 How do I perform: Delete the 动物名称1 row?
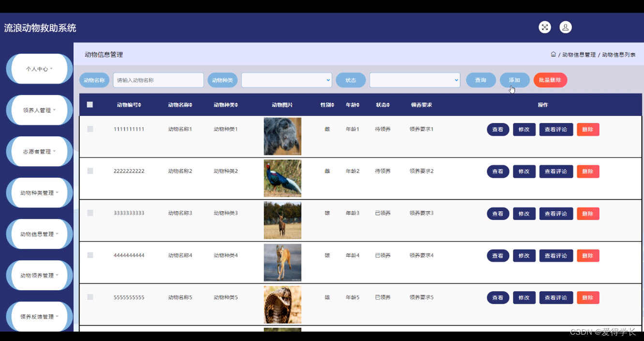point(588,129)
